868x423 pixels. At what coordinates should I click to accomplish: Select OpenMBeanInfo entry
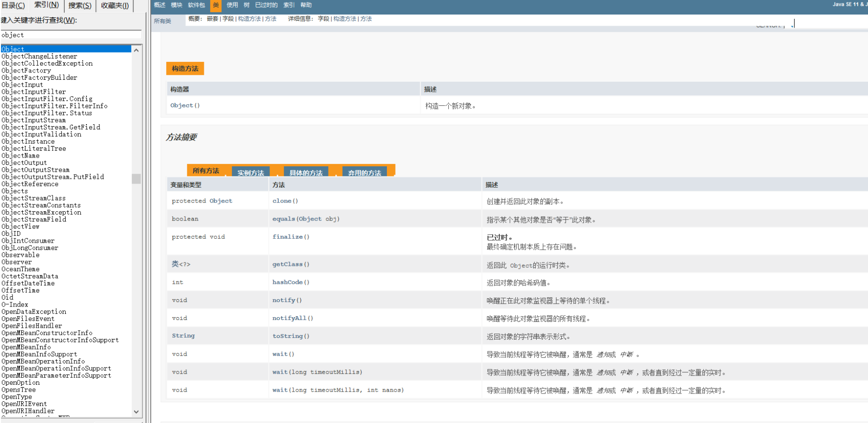click(x=26, y=347)
